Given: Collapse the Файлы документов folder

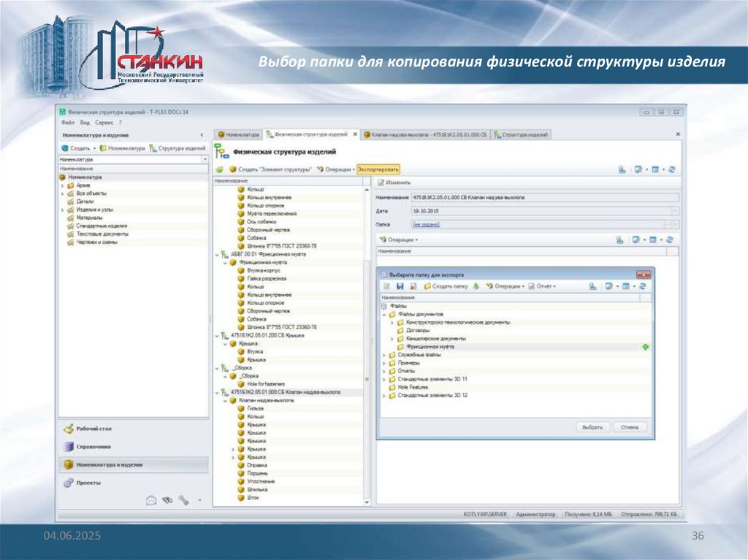Looking at the screenshot, I should [x=384, y=314].
